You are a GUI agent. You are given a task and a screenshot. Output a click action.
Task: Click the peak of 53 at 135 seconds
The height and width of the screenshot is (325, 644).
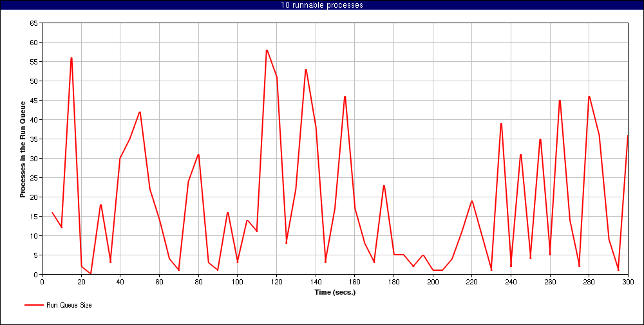tap(306, 70)
